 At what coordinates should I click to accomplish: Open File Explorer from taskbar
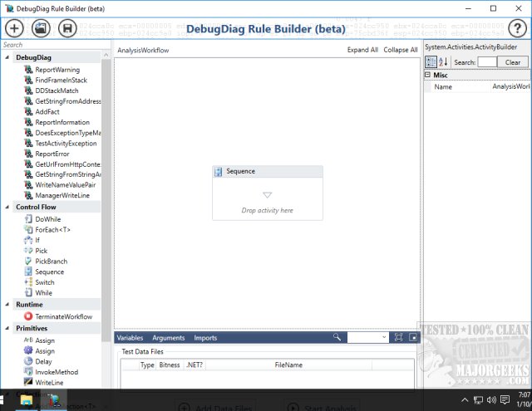coord(26,400)
